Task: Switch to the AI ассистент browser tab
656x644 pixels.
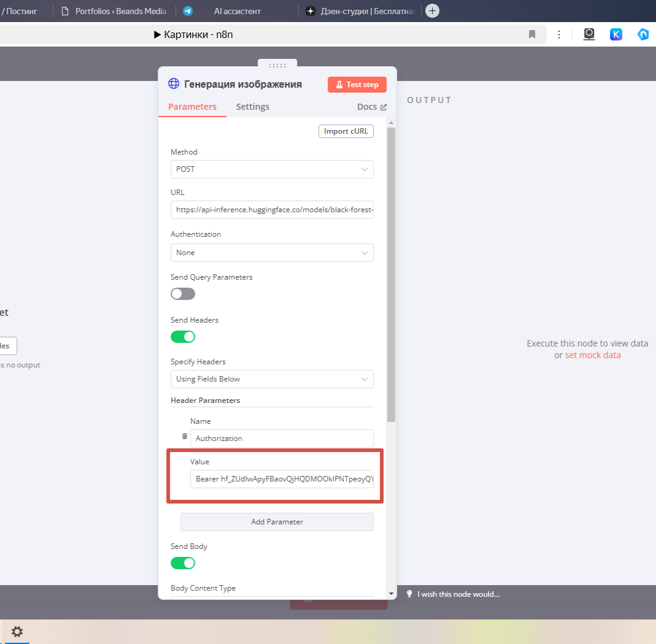Action: pos(237,11)
